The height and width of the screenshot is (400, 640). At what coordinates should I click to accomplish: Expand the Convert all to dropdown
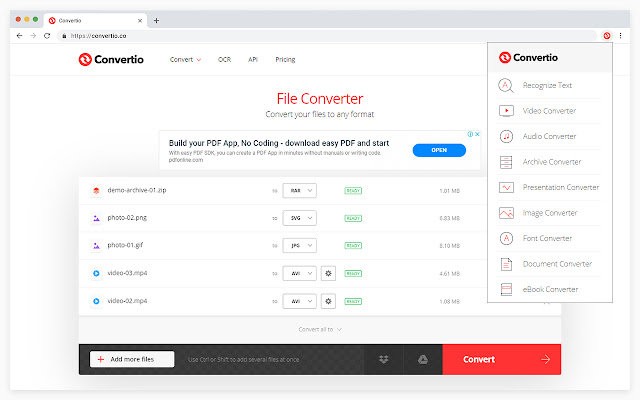point(320,328)
